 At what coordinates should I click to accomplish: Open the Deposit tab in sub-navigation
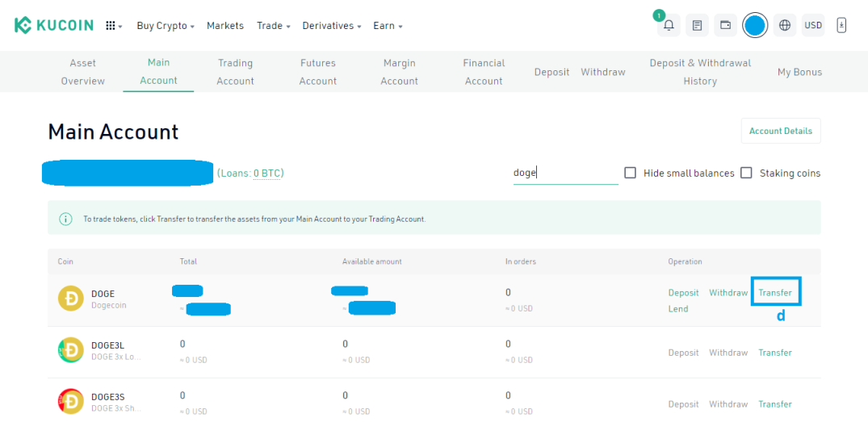tap(552, 72)
